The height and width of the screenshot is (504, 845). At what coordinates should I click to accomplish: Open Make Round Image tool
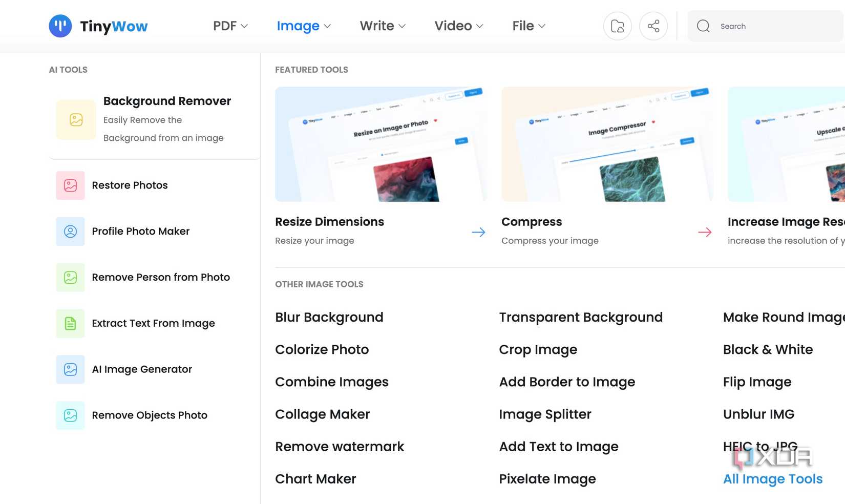[x=784, y=318]
